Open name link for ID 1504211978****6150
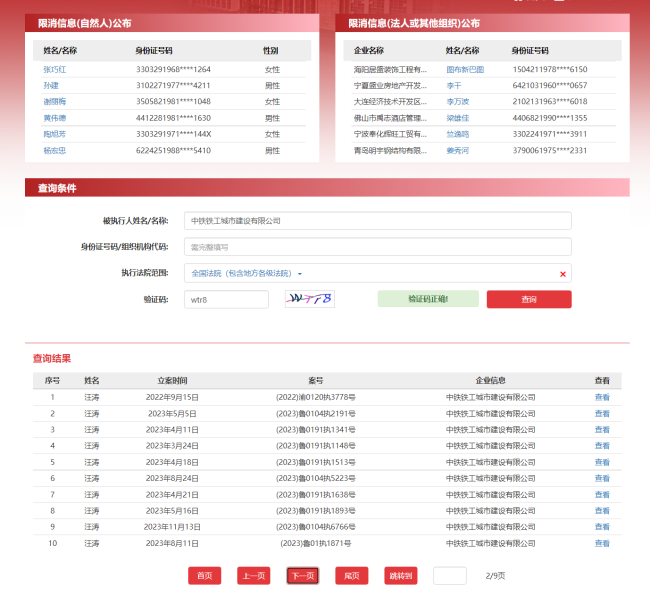This screenshot has height=603, width=650. point(465,69)
